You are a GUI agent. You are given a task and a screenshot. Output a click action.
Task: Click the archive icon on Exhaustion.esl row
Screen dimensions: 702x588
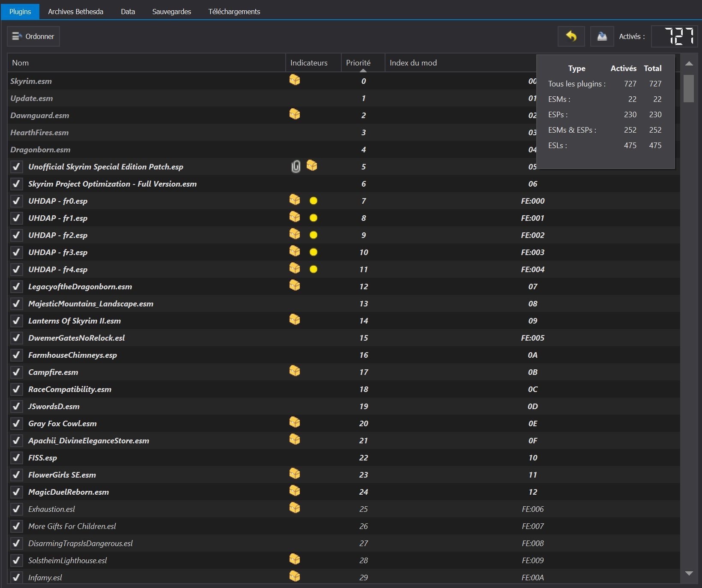295,508
